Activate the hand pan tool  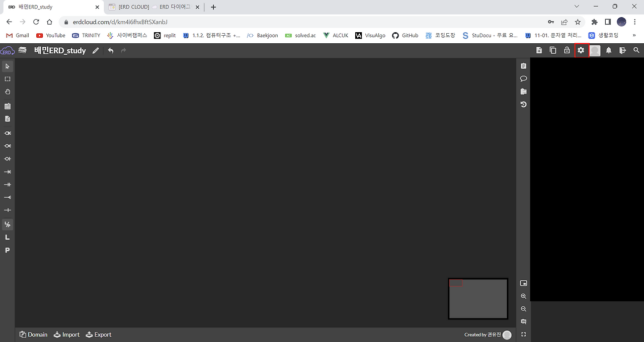point(8,92)
